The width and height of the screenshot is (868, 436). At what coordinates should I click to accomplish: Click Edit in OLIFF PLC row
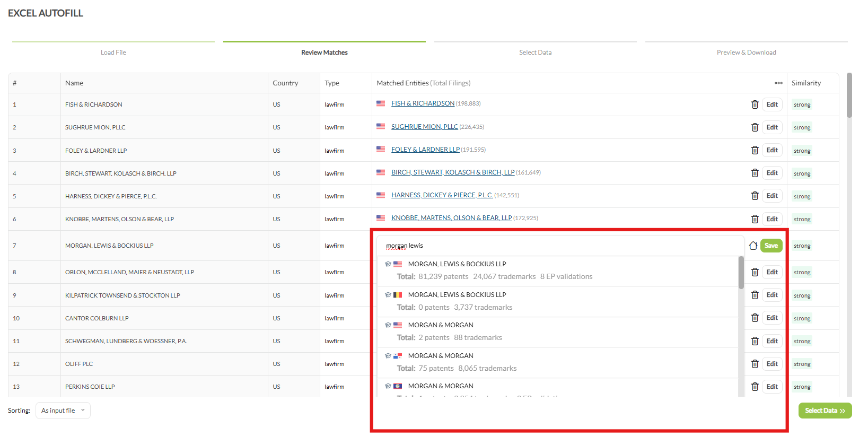[x=772, y=364]
